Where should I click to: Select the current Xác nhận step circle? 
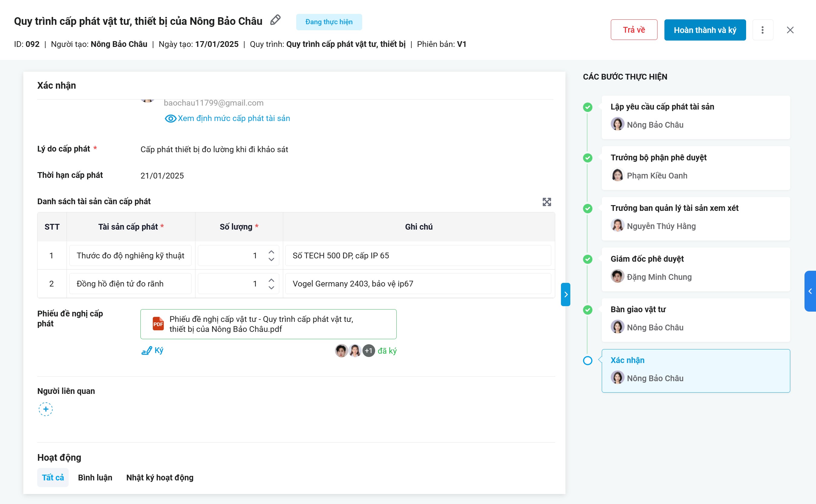click(588, 361)
